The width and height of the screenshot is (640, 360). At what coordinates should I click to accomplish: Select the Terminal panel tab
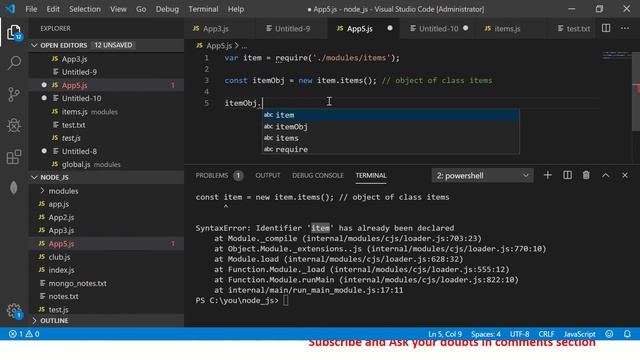click(371, 176)
